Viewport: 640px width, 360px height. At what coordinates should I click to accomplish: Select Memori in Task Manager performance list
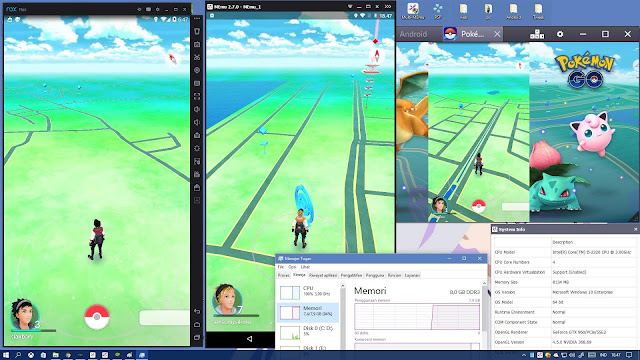[x=309, y=312]
